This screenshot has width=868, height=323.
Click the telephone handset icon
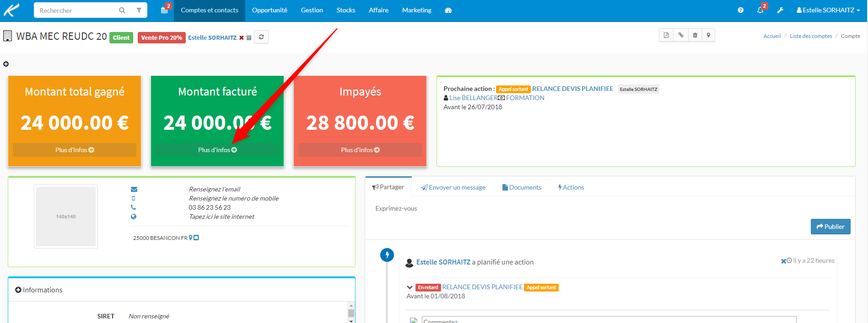(x=134, y=207)
